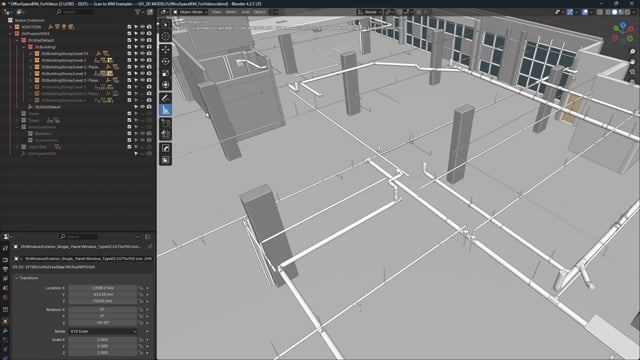Toggle lock icon for Location X
The image size is (640, 360).
click(141, 288)
